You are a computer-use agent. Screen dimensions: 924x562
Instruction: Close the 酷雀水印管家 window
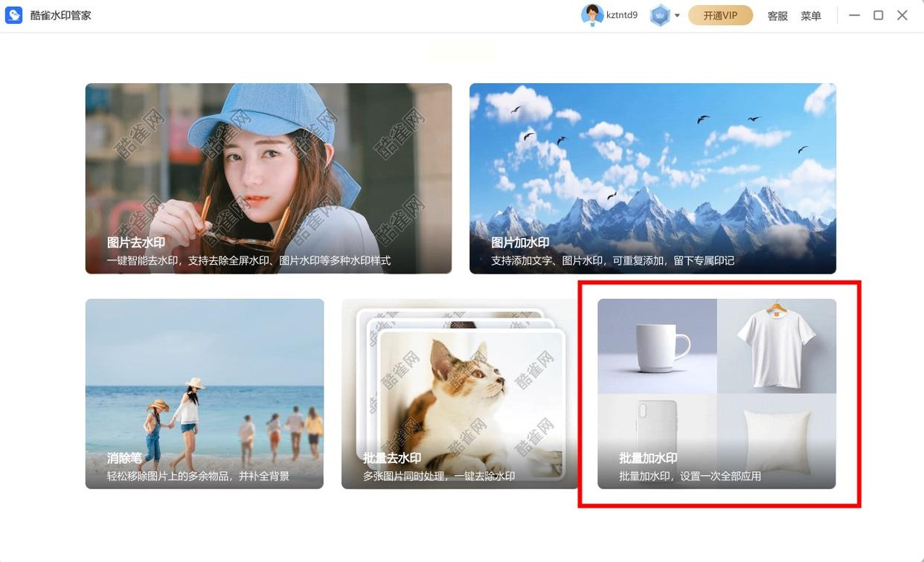pyautogui.click(x=902, y=15)
